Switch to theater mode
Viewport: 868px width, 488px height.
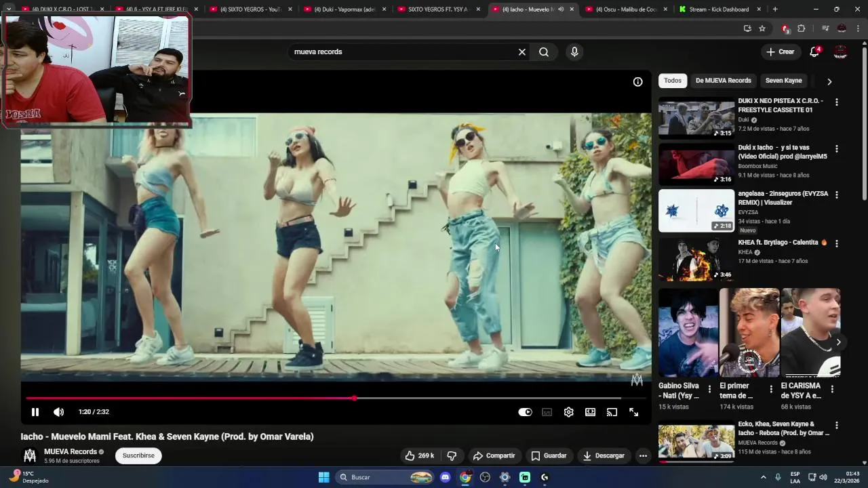point(590,412)
